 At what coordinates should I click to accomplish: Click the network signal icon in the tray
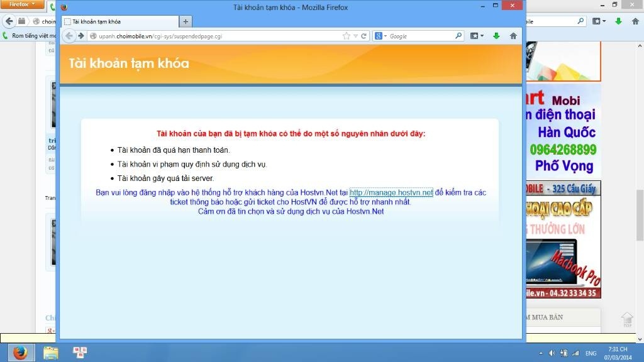tap(576, 353)
